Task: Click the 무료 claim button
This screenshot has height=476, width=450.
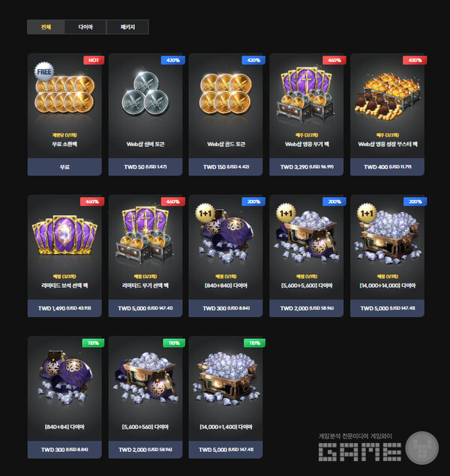Action: [64, 166]
